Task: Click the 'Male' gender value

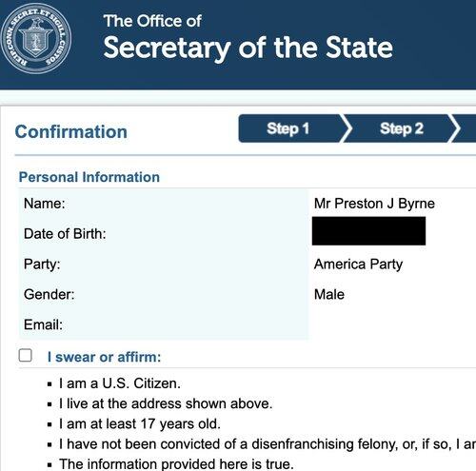Action: click(329, 294)
